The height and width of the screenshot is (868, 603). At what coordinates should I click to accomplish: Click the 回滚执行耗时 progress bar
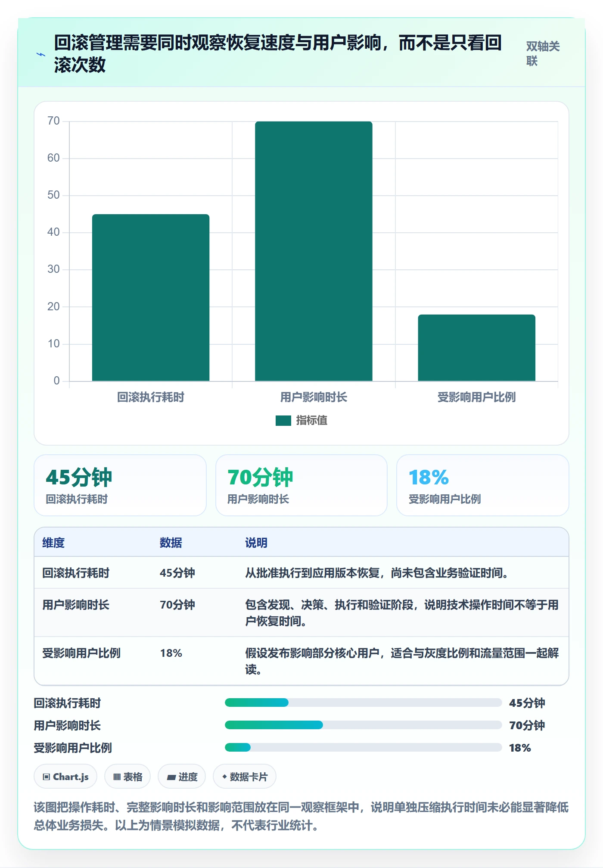pyautogui.click(x=363, y=703)
